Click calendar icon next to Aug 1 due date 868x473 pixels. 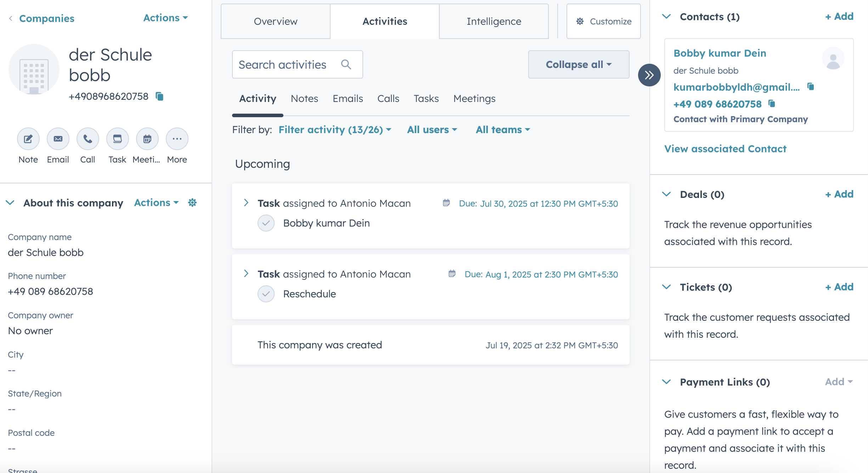click(x=452, y=274)
